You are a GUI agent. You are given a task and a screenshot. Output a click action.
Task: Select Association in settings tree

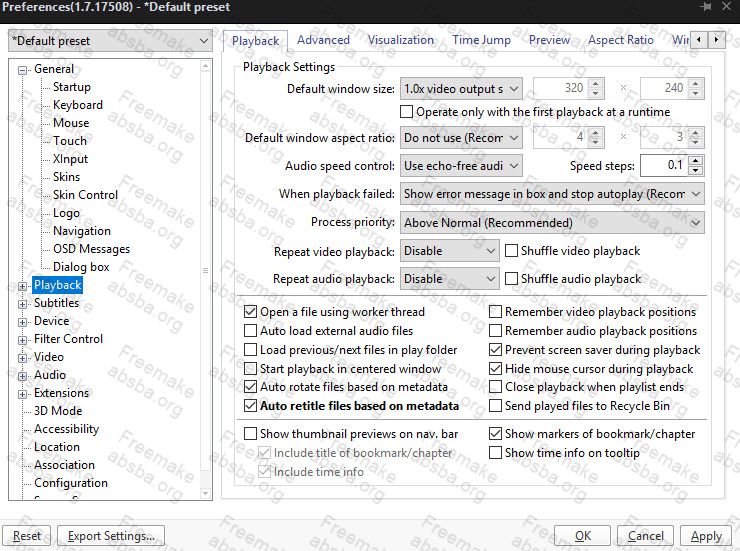click(64, 465)
